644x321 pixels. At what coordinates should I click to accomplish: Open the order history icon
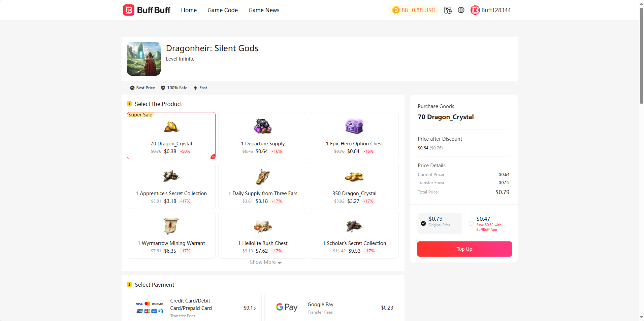[x=448, y=10]
